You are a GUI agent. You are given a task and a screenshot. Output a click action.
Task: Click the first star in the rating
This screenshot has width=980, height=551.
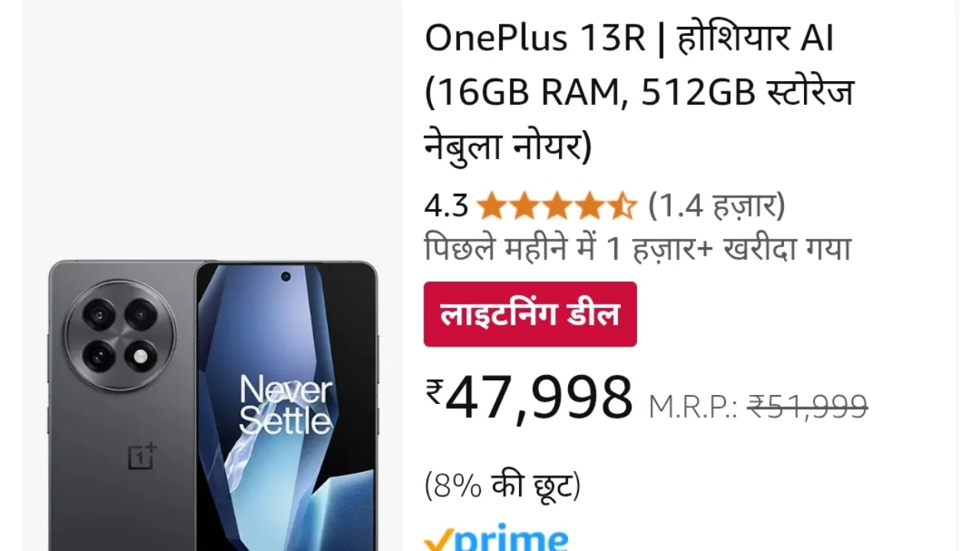click(491, 206)
